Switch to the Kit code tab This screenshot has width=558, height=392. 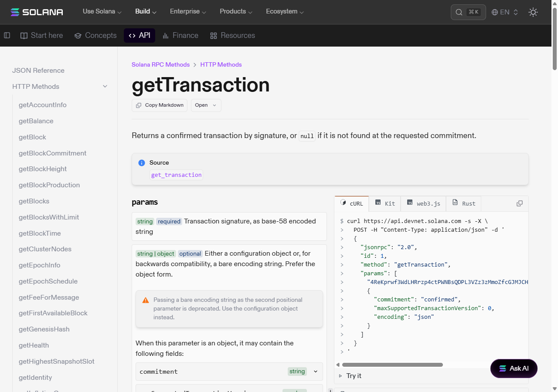(x=385, y=203)
